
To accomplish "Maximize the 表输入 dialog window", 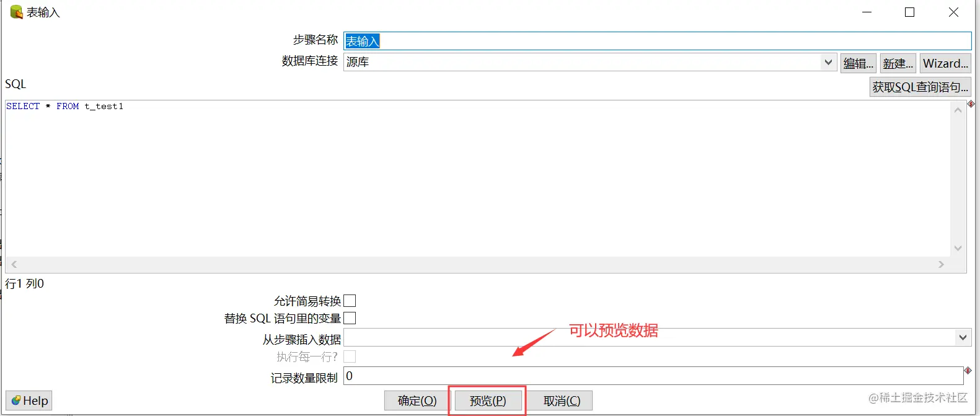I will pyautogui.click(x=909, y=12).
